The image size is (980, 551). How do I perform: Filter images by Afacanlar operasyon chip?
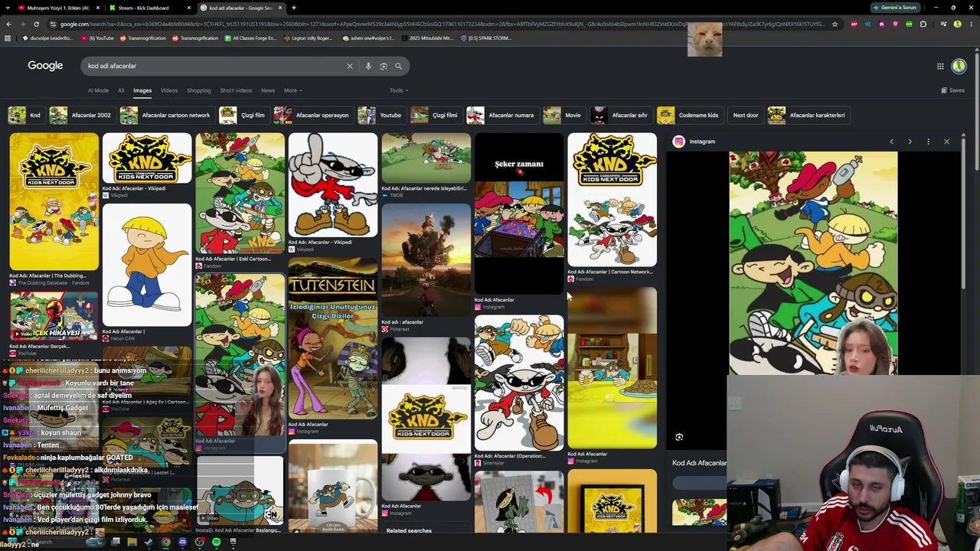click(x=312, y=116)
